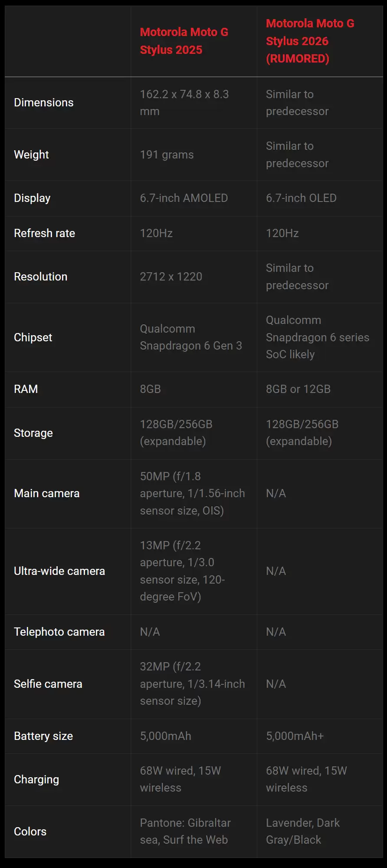
Task: Select the Pantone: Gibraltar sea colors cell
Action: [185, 832]
